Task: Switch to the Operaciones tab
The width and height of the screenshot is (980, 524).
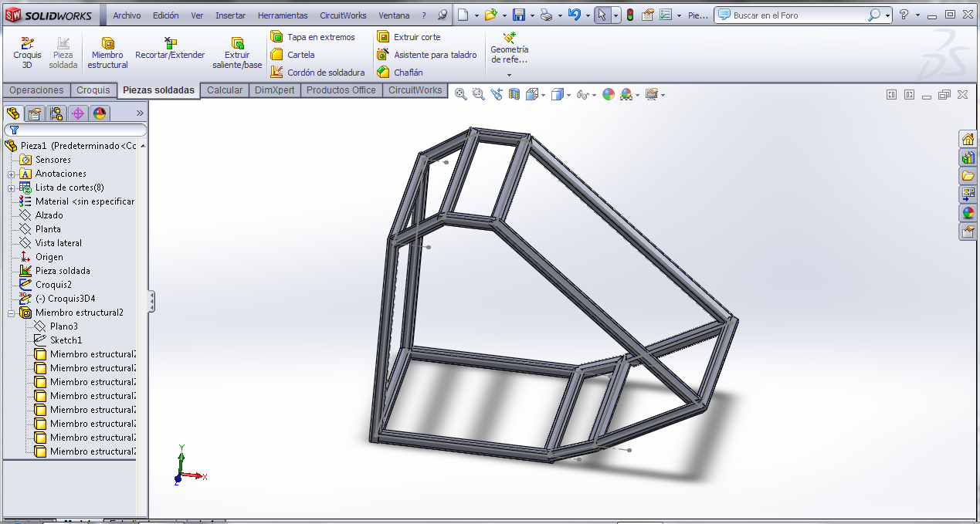Action: click(36, 90)
